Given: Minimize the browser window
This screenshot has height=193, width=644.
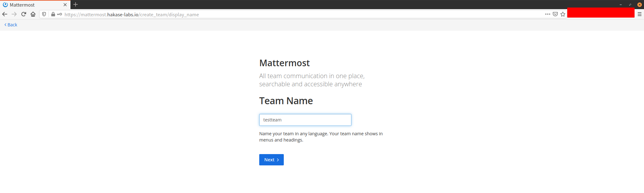Looking at the screenshot, I should coord(621,5).
